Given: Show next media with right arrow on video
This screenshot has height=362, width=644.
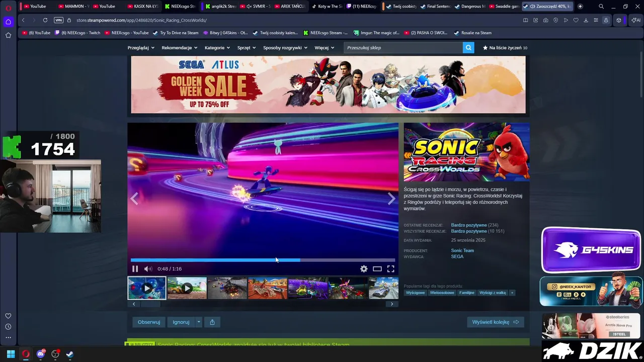Looking at the screenshot, I should [391, 199].
